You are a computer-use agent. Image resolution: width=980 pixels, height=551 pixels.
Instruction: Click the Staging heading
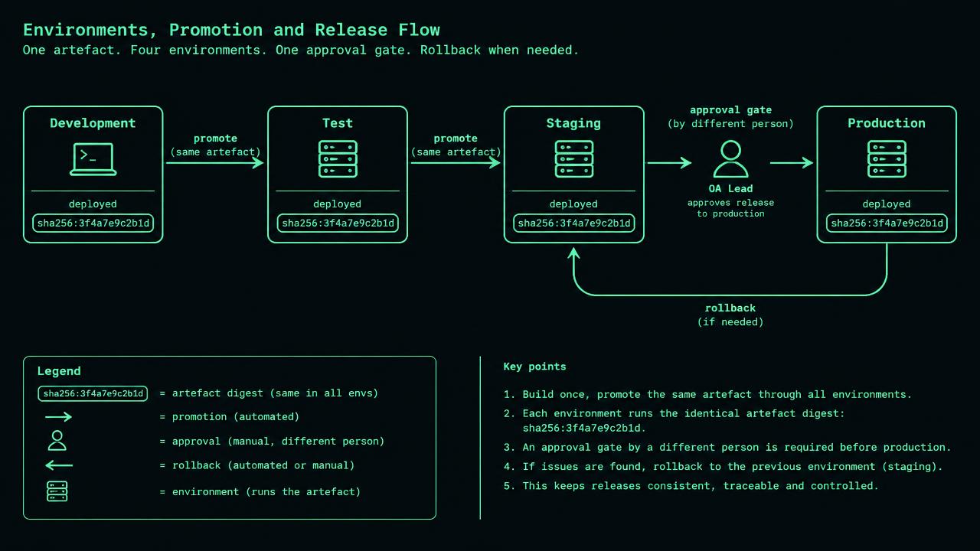coord(573,123)
